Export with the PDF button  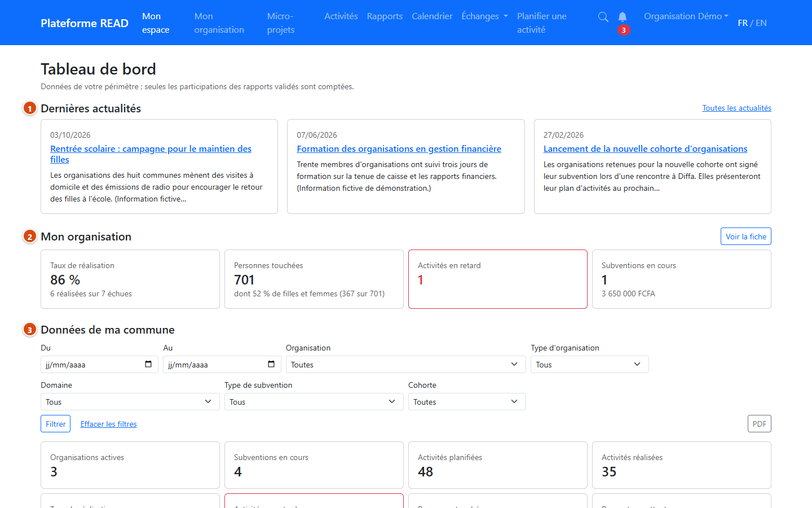[759, 424]
